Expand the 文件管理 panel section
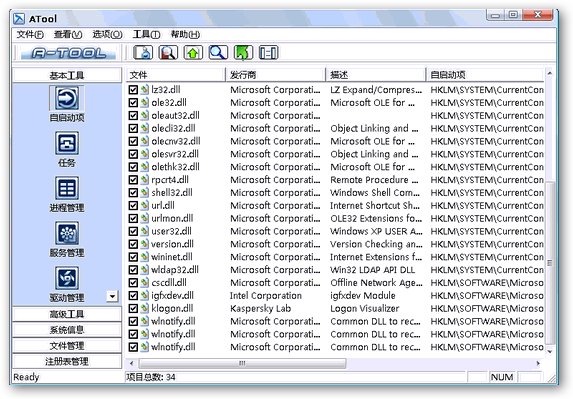The width and height of the screenshot is (573, 399). [x=67, y=345]
